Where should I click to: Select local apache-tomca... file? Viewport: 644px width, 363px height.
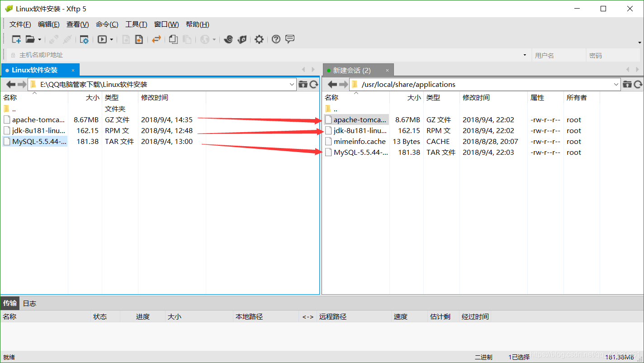[34, 120]
